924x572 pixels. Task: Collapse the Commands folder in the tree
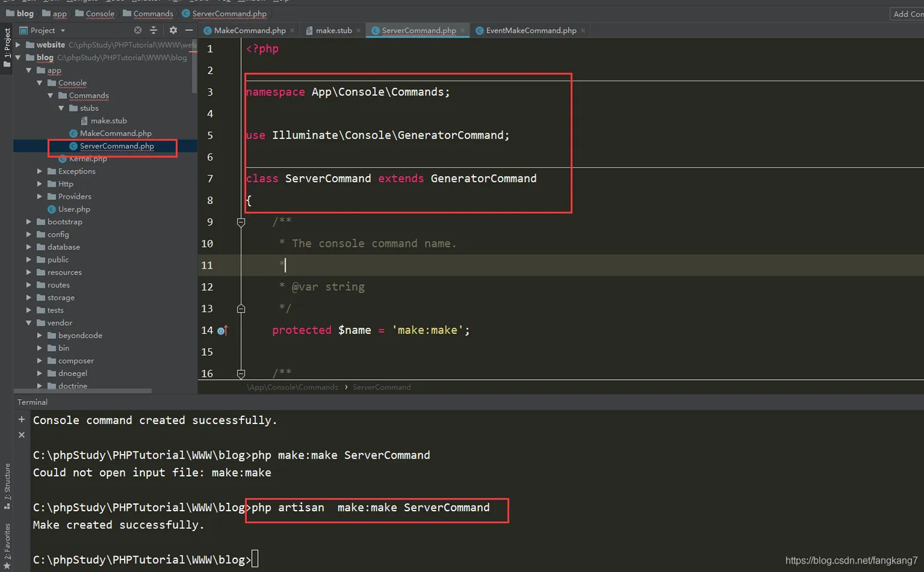51,95
